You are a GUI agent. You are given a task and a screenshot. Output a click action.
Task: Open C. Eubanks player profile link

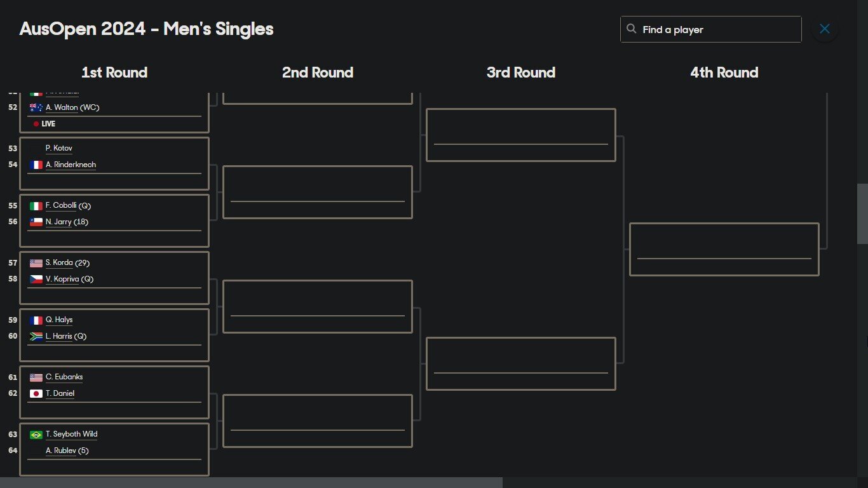point(64,377)
